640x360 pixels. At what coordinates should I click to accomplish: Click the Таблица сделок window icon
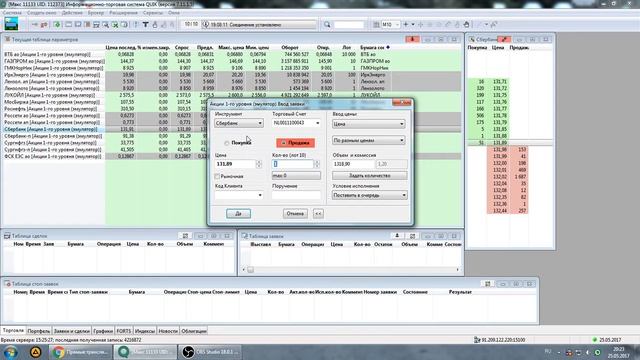coord(7,236)
